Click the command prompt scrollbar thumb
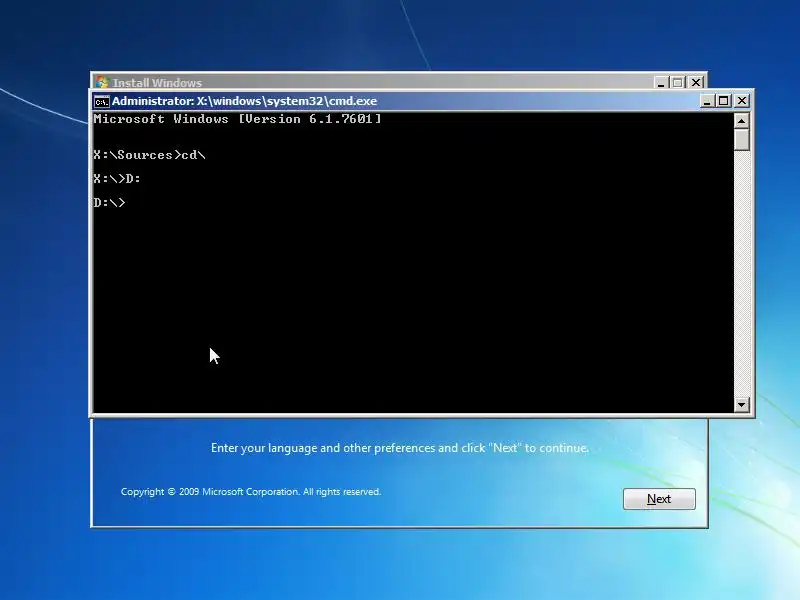This screenshot has height=600, width=800. point(741,140)
